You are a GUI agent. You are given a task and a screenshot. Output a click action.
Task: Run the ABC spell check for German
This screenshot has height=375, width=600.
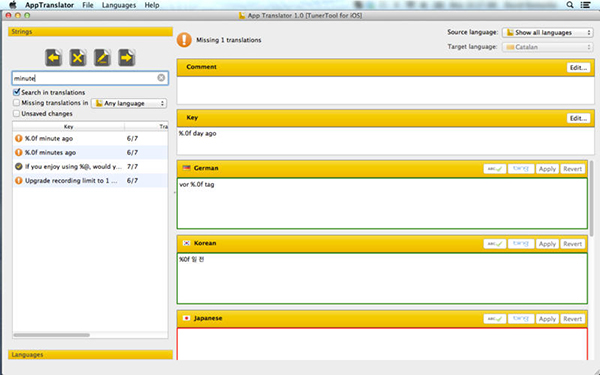[x=495, y=169]
